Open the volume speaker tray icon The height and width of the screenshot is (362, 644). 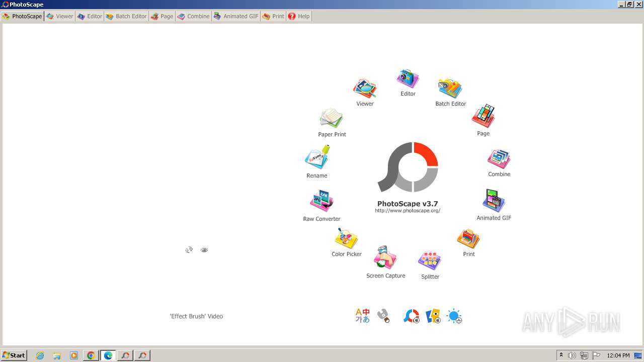tap(572, 355)
